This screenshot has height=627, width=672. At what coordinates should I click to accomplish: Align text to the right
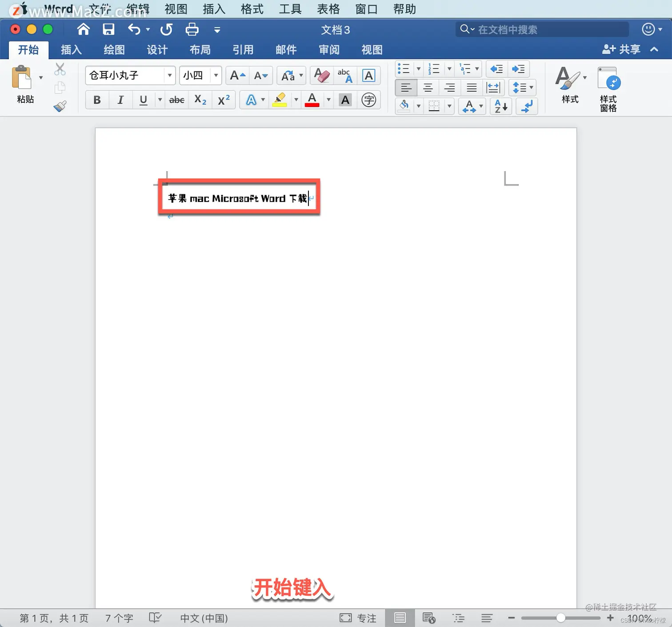[x=450, y=88]
